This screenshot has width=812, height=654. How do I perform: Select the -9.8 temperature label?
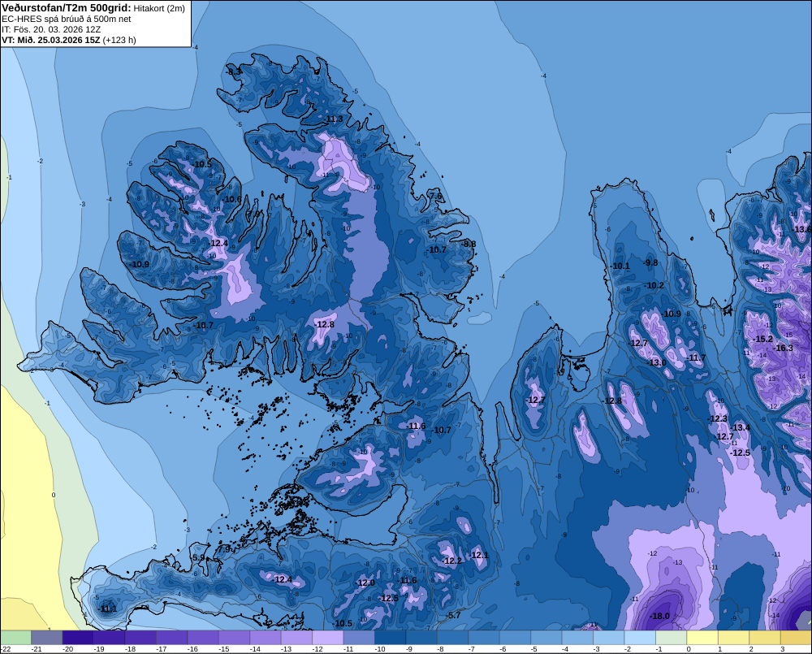650,262
